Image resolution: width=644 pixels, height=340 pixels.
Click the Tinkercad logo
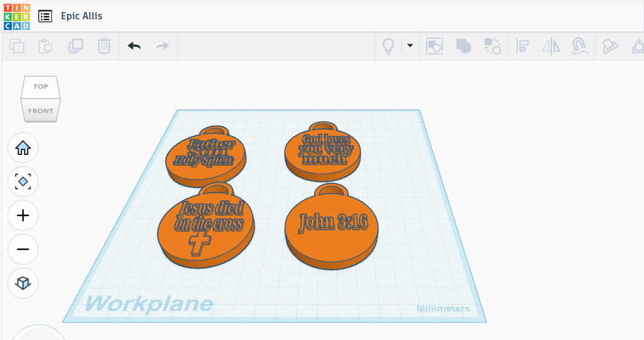[17, 17]
